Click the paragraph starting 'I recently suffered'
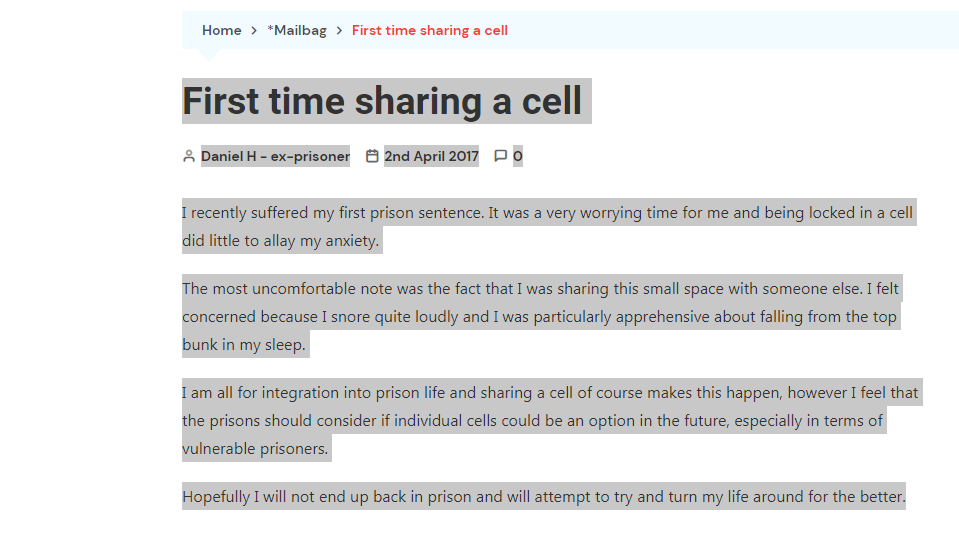The height and width of the screenshot is (542, 959). pos(547,226)
